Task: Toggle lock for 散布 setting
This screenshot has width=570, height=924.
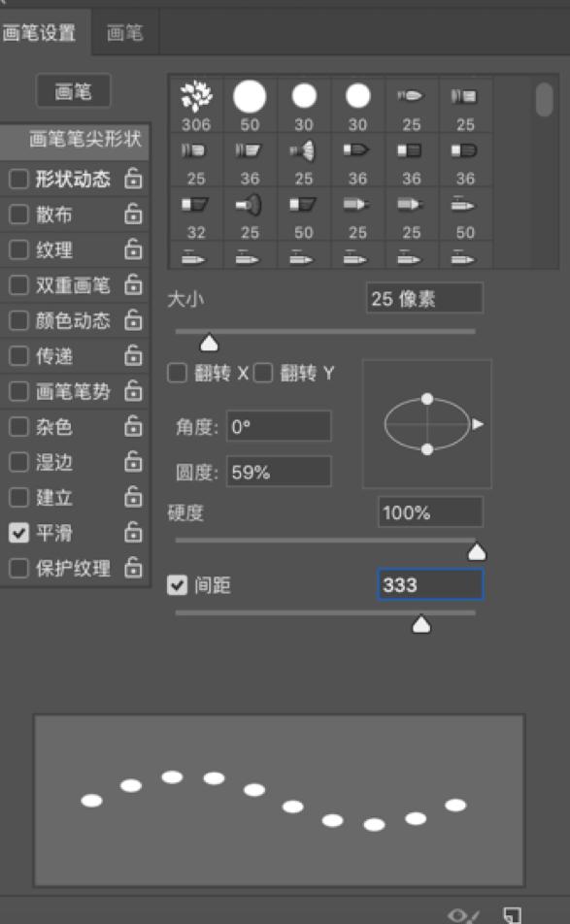Action: click(133, 214)
